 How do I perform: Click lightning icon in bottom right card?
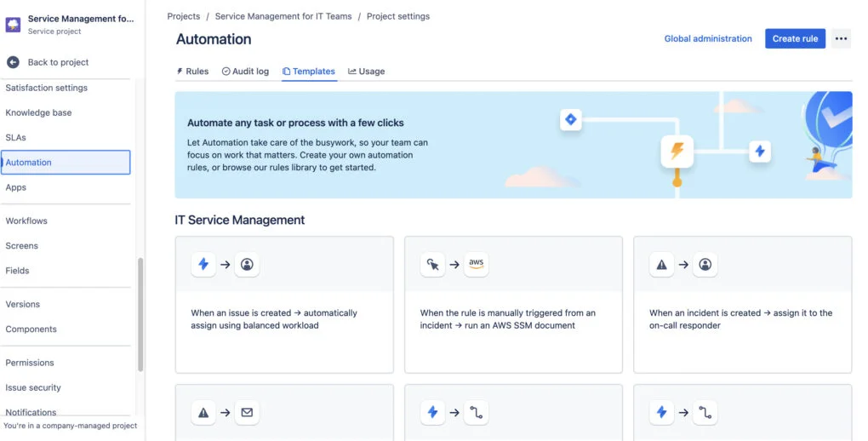tap(662, 412)
